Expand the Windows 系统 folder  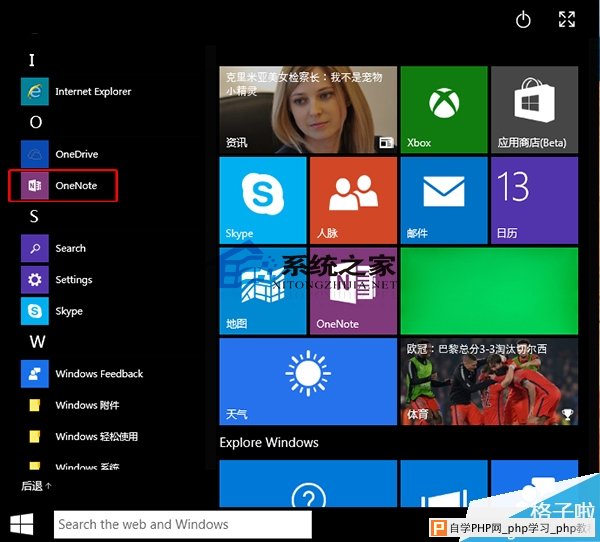[75, 465]
